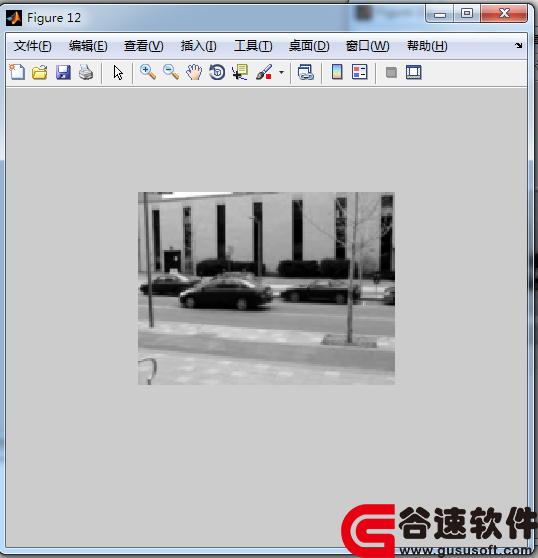This screenshot has width=538, height=558.
Task: Expand the Brush color dropdown arrow
Action: coord(281,73)
